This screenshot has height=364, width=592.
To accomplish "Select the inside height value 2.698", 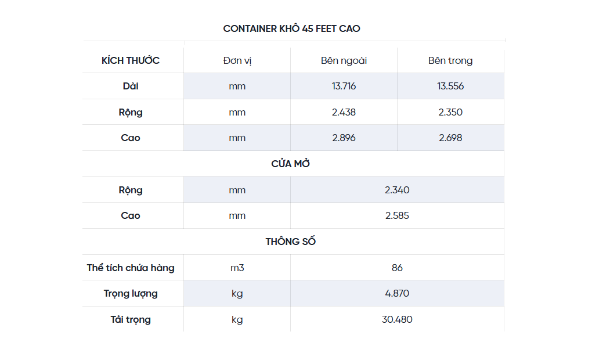I will pyautogui.click(x=450, y=138).
